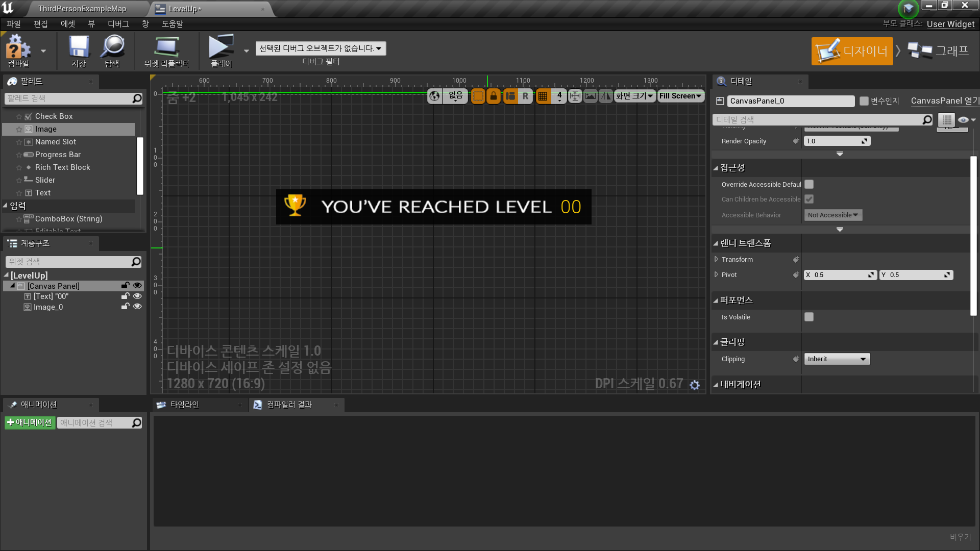Check Override Accessible Default option
The height and width of the screenshot is (551, 980).
(x=809, y=184)
